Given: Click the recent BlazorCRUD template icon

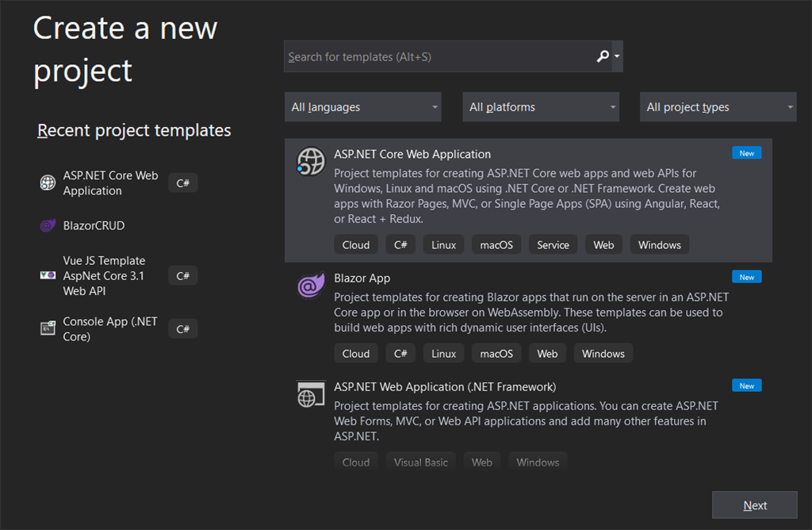Looking at the screenshot, I should (x=48, y=225).
